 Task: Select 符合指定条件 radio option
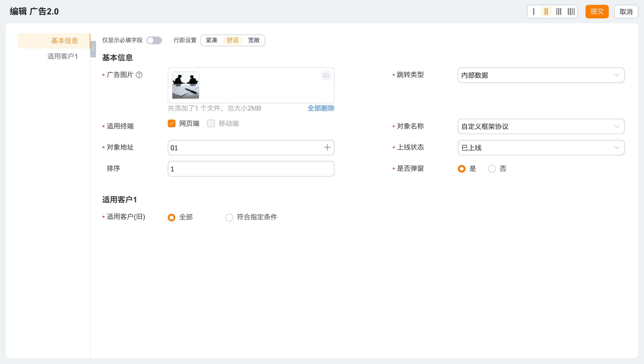coord(229,217)
